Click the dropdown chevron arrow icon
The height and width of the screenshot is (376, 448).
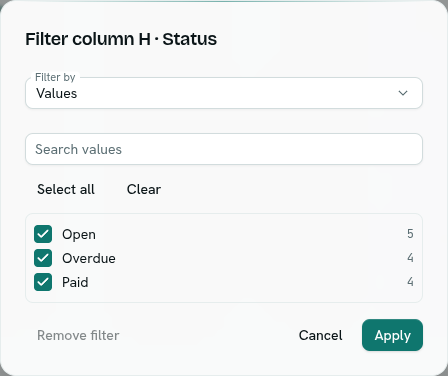tap(403, 93)
